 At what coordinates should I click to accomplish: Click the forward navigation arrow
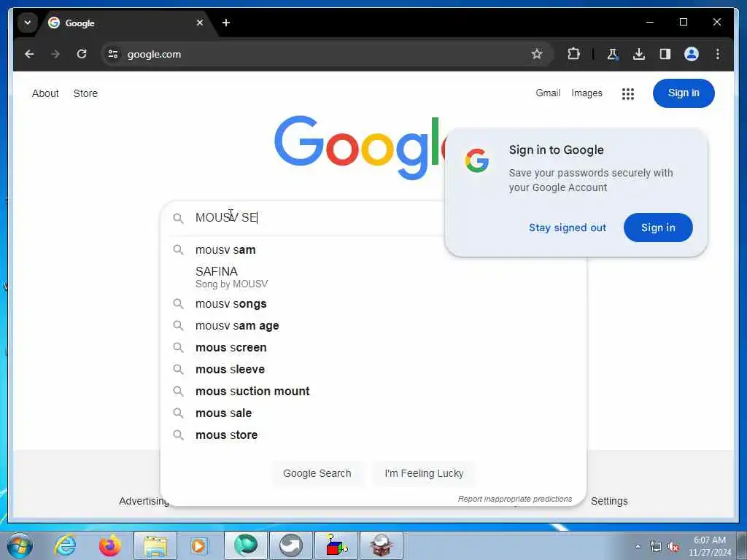tap(55, 54)
